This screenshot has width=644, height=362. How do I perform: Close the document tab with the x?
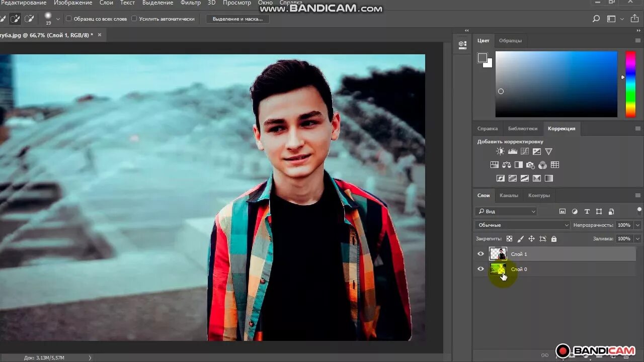(100, 35)
